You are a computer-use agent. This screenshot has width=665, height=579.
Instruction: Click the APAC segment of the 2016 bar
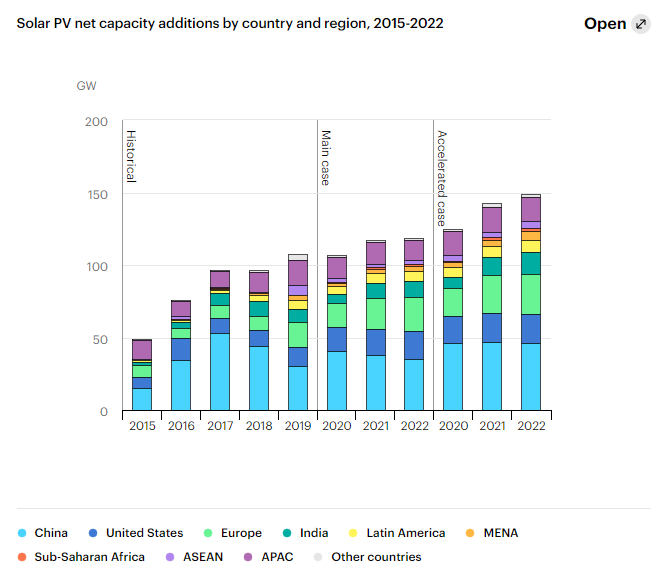coord(181,308)
